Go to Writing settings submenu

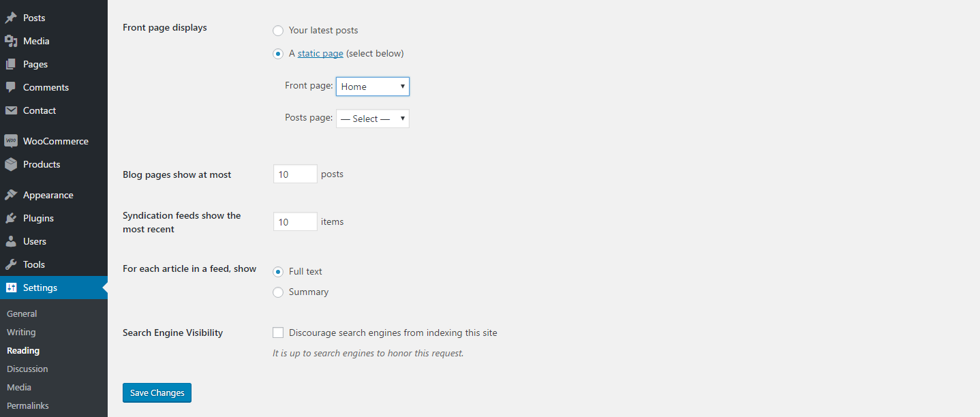(x=21, y=332)
